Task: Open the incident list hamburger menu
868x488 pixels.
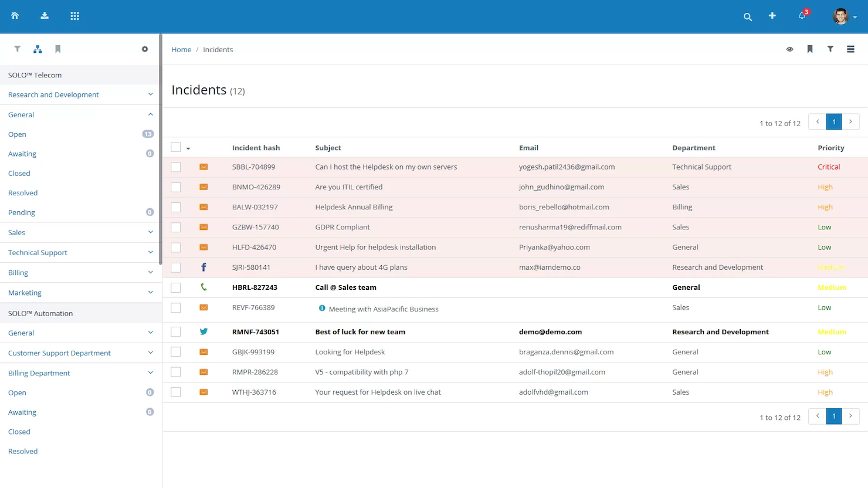Action: (x=850, y=49)
